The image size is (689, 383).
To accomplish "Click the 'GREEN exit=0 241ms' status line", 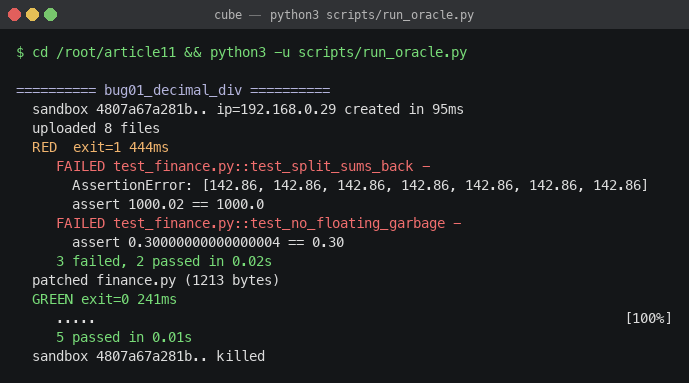I will tap(104, 299).
